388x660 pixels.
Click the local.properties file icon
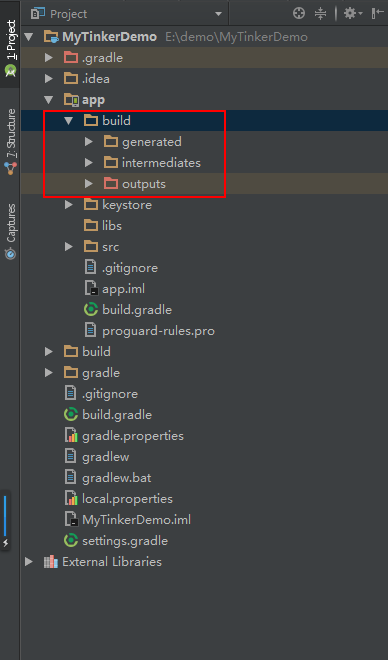point(71,499)
